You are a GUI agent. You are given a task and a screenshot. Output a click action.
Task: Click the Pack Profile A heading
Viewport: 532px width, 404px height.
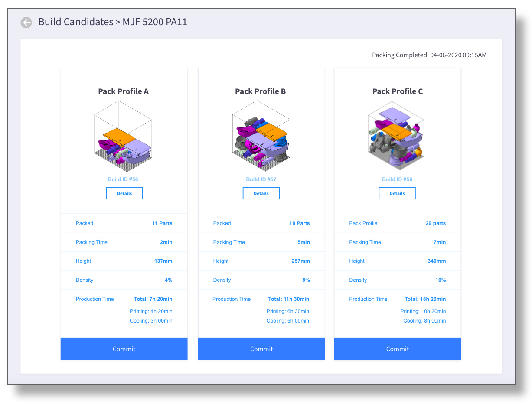pos(124,91)
